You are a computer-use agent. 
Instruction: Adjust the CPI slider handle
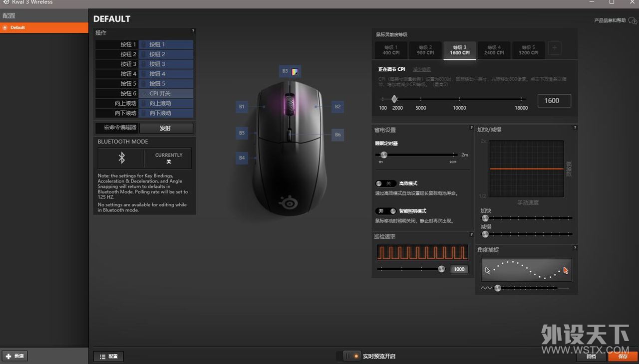(394, 99)
